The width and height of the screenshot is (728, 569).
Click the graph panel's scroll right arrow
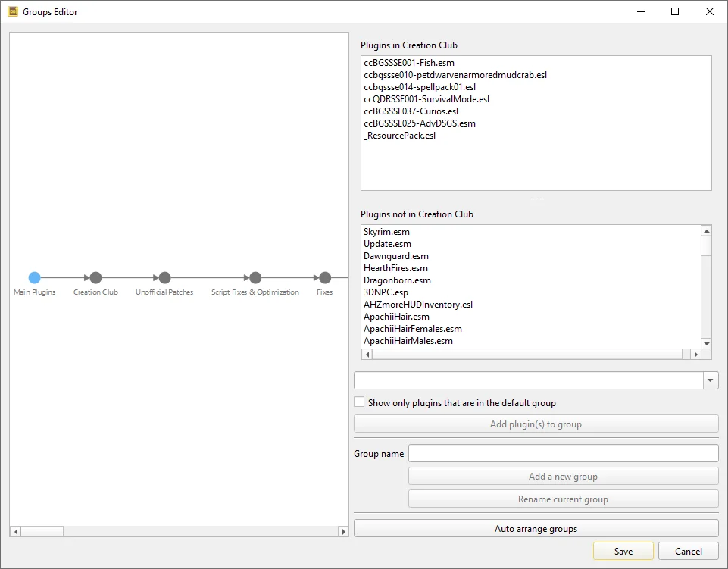tap(344, 531)
